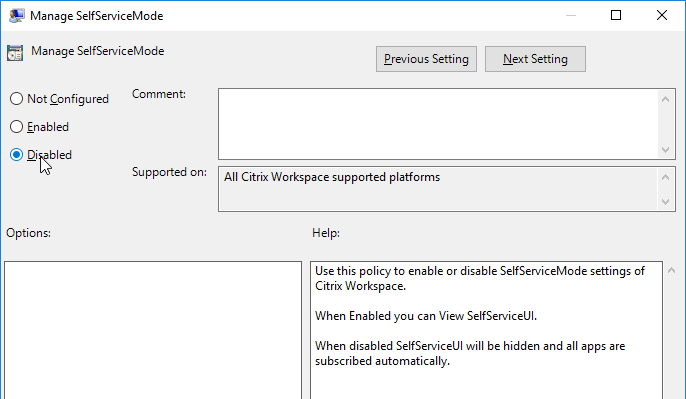Click the Supported on scroll down arrow
686x399 pixels.
tap(665, 202)
